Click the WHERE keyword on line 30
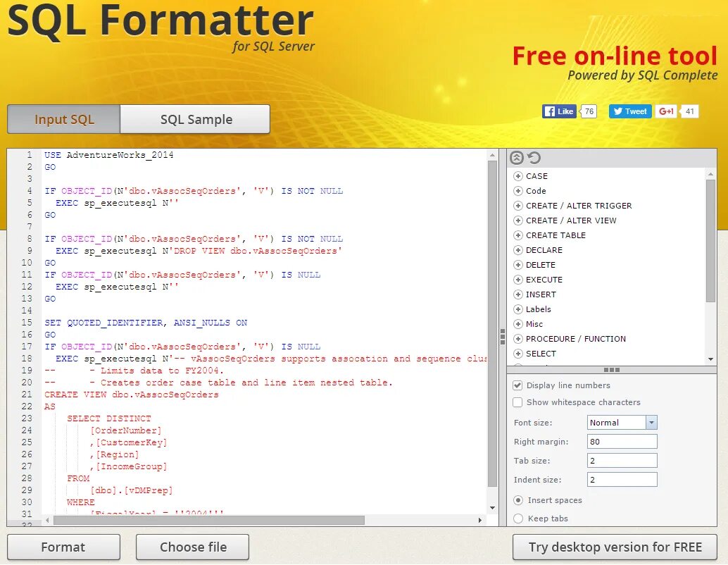This screenshot has width=728, height=565. coord(81,502)
